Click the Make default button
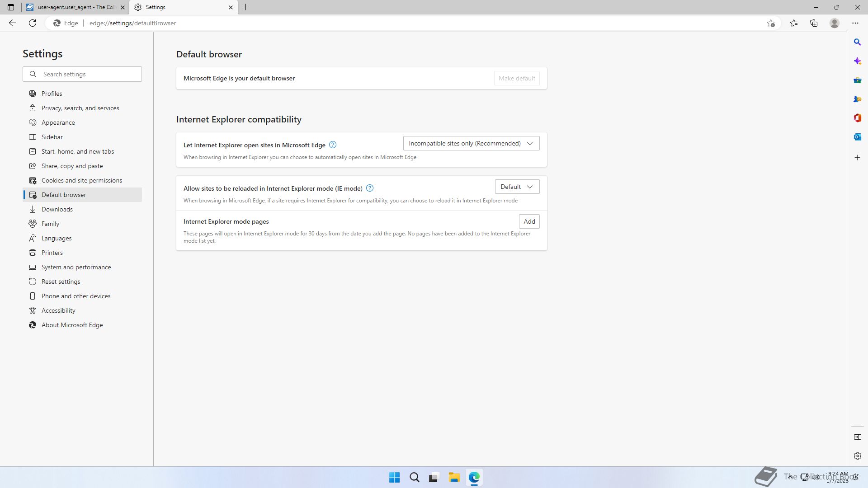This screenshot has height=488, width=868. pos(516,78)
